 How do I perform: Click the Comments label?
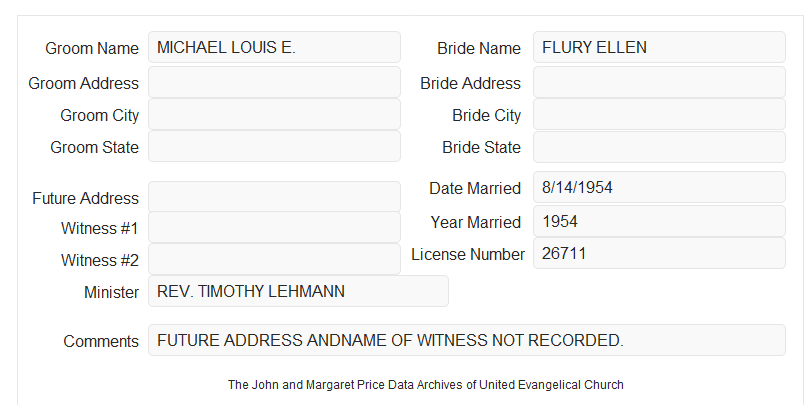[101, 341]
